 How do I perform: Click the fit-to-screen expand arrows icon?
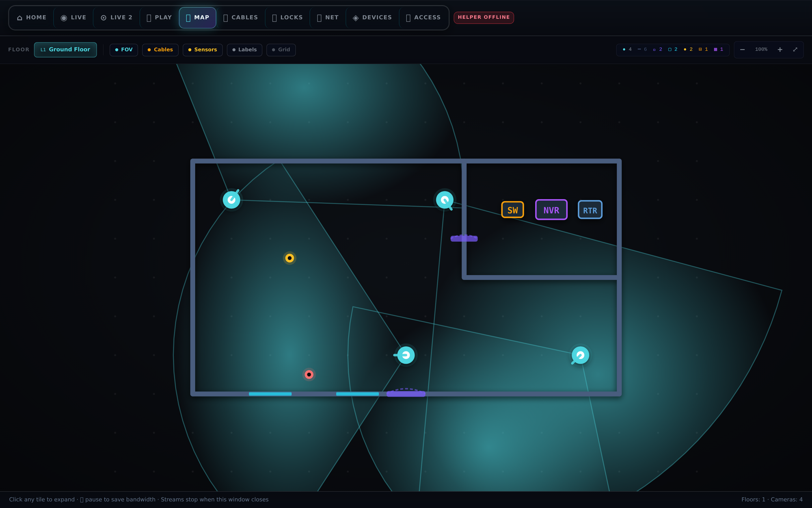point(795,50)
